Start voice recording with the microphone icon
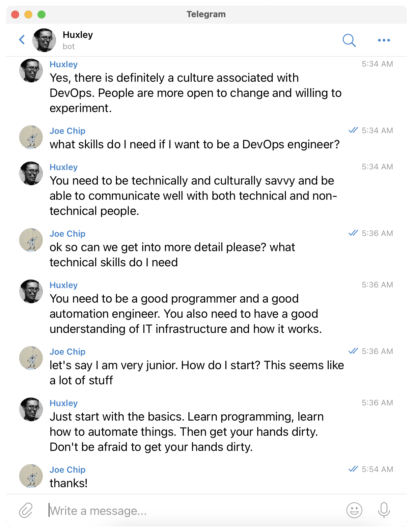The image size is (413, 532). (x=384, y=510)
